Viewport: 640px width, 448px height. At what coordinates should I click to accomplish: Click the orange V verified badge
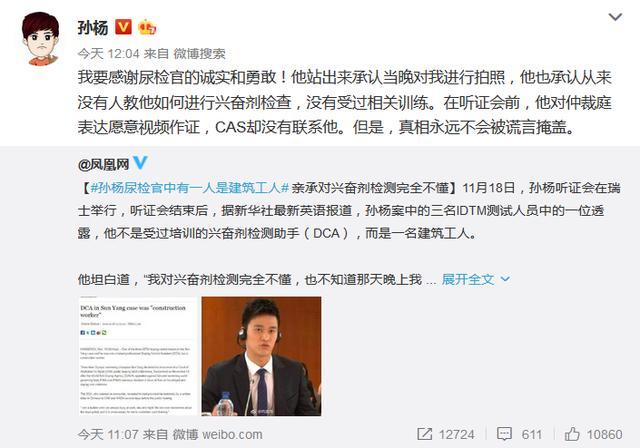pos(123,27)
